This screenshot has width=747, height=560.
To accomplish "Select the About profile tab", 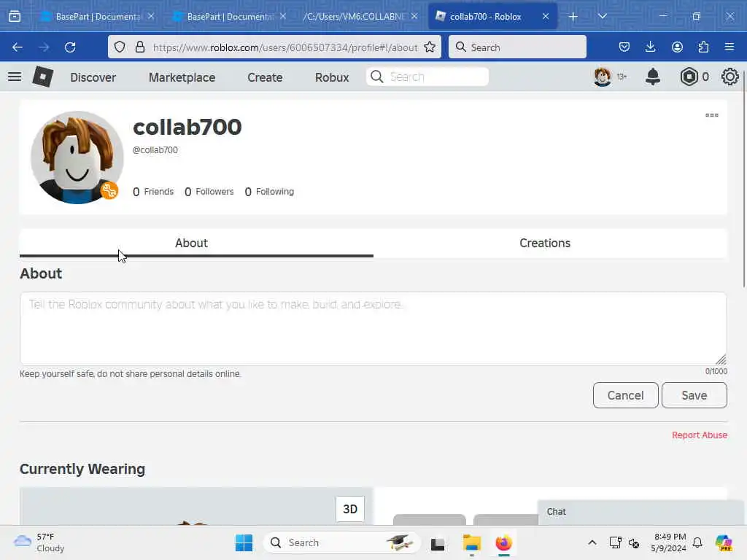I will [x=196, y=244].
